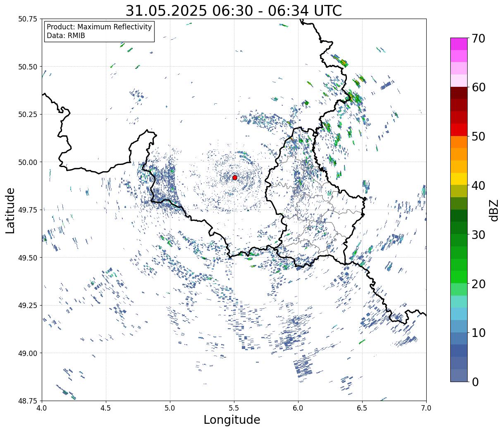Click the 50 tick label on the colorbar
Screen dimensions: 504x430
coord(478,136)
